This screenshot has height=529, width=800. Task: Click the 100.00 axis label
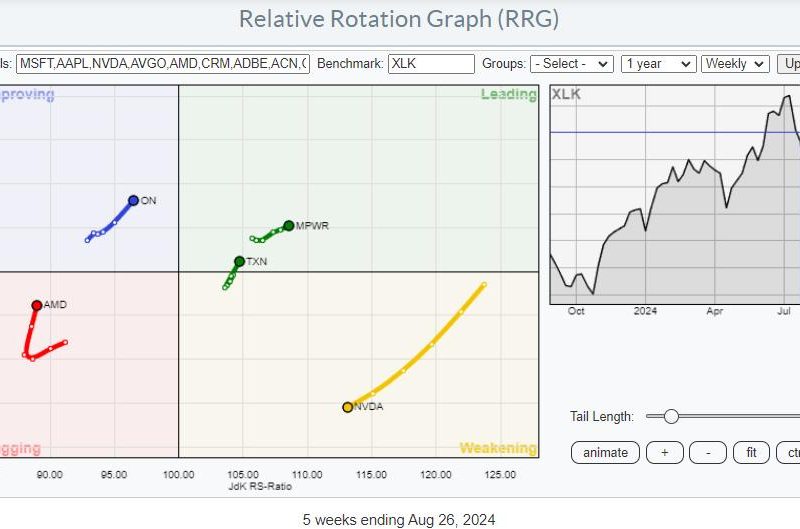point(179,474)
